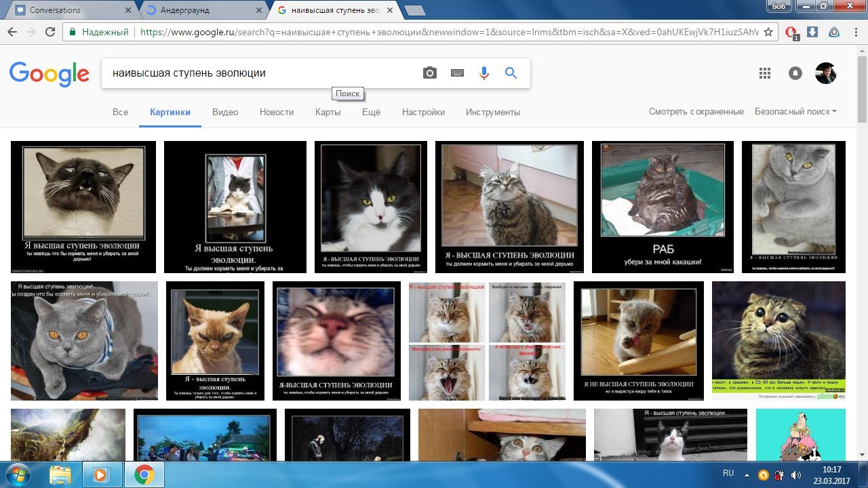Select the Картинки tab
The image size is (868, 488).
(170, 112)
